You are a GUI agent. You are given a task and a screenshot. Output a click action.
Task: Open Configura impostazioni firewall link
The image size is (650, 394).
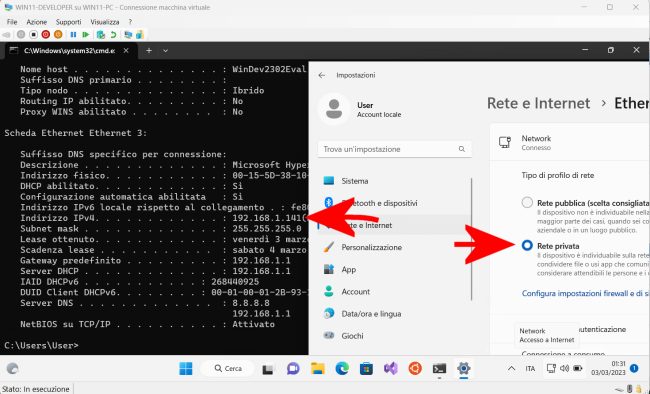click(585, 293)
